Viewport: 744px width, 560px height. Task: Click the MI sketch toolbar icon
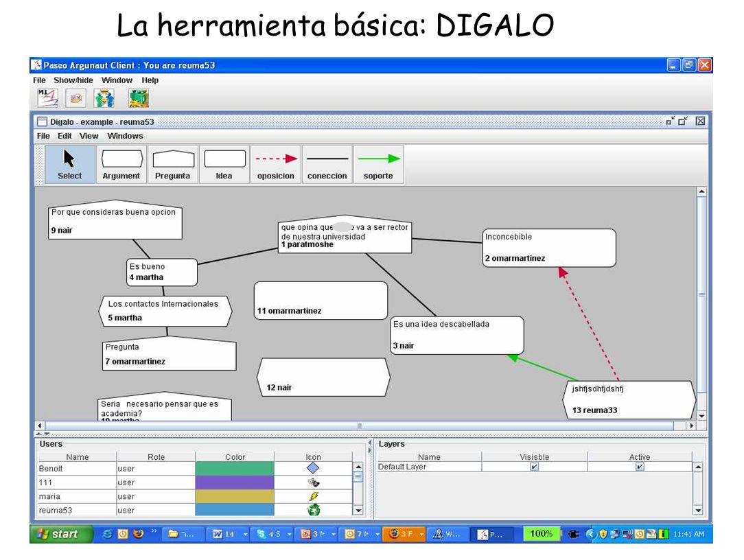pyautogui.click(x=47, y=98)
